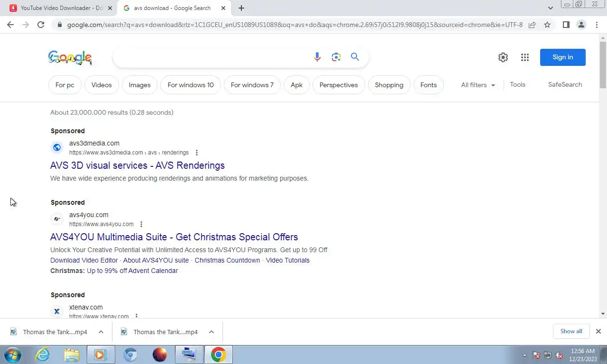
Task: Show hidden system tray icons
Action: point(524,355)
